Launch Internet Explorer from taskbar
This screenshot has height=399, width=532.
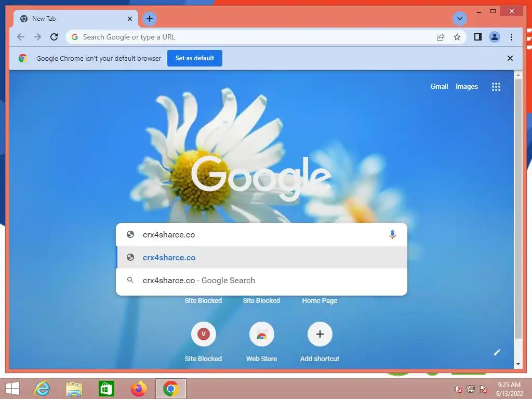tap(43, 389)
